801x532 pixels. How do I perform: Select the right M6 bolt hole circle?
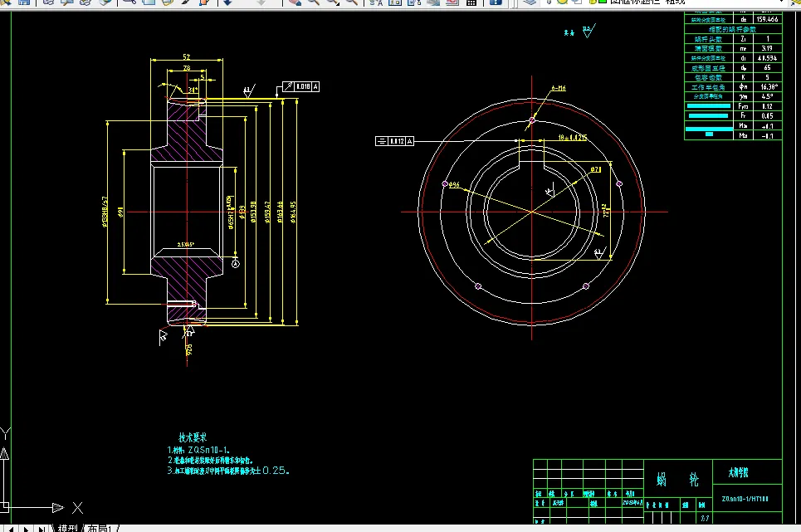point(619,183)
